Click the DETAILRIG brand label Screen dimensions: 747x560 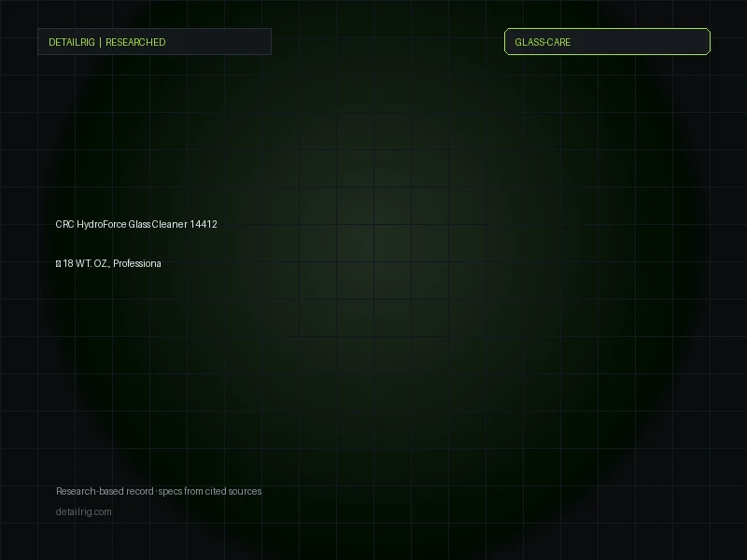pos(72,42)
